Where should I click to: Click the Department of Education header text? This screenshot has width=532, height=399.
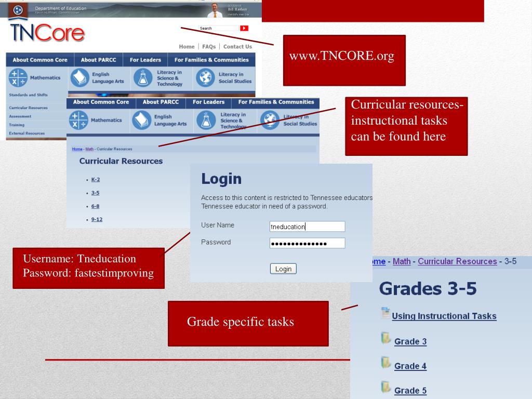(x=61, y=8)
